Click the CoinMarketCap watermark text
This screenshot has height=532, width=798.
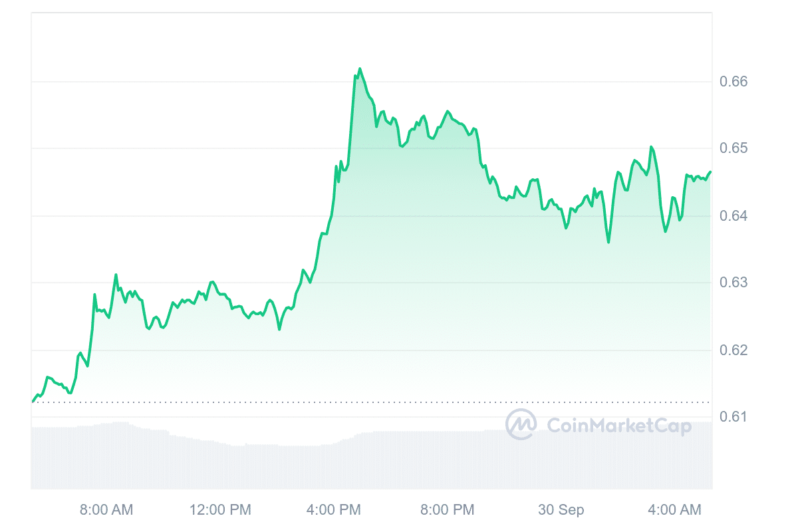618,425
